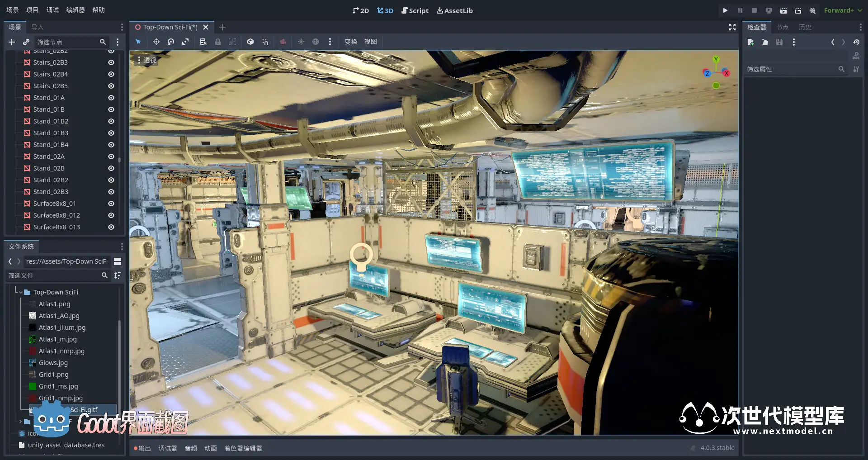Image resolution: width=868 pixels, height=460 pixels.
Task: Click the add new node plus icon
Action: [x=12, y=42]
